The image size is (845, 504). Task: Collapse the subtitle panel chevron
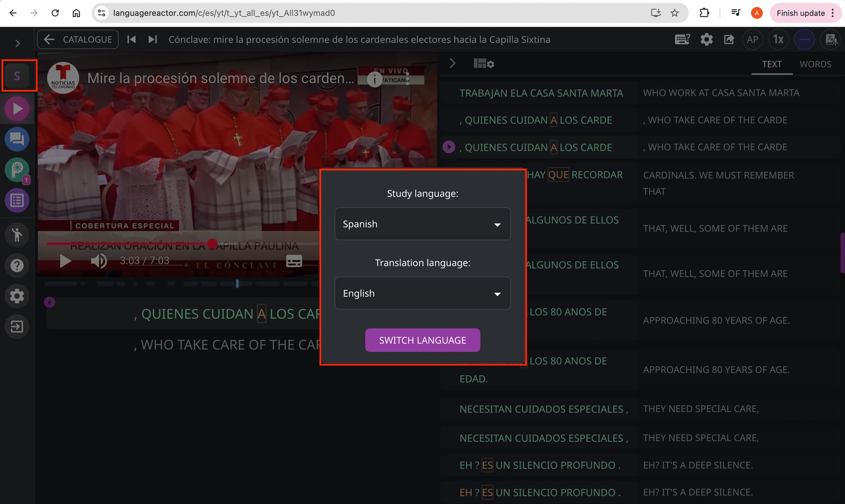pyautogui.click(x=452, y=63)
